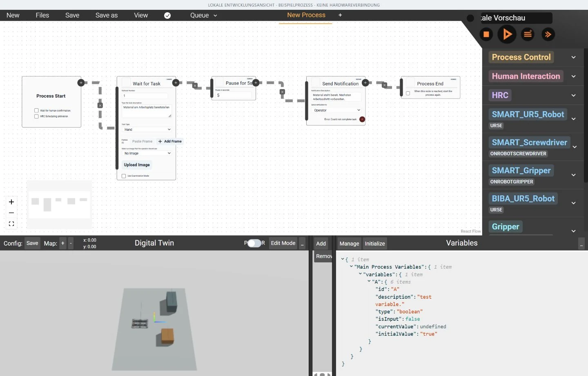The height and width of the screenshot is (376, 588).
Task: Click the Edit Mode button
Action: pyautogui.click(x=283, y=243)
